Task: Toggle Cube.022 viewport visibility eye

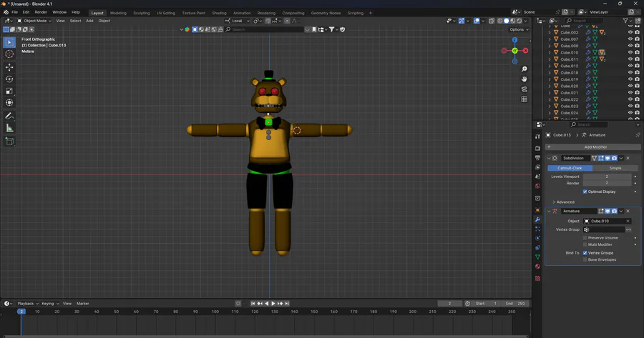Action: coord(630,99)
